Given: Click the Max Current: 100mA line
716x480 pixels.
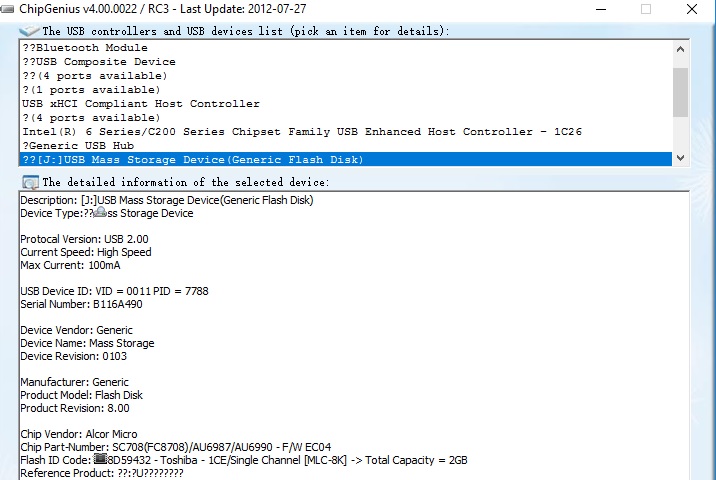Looking at the screenshot, I should tap(70, 265).
